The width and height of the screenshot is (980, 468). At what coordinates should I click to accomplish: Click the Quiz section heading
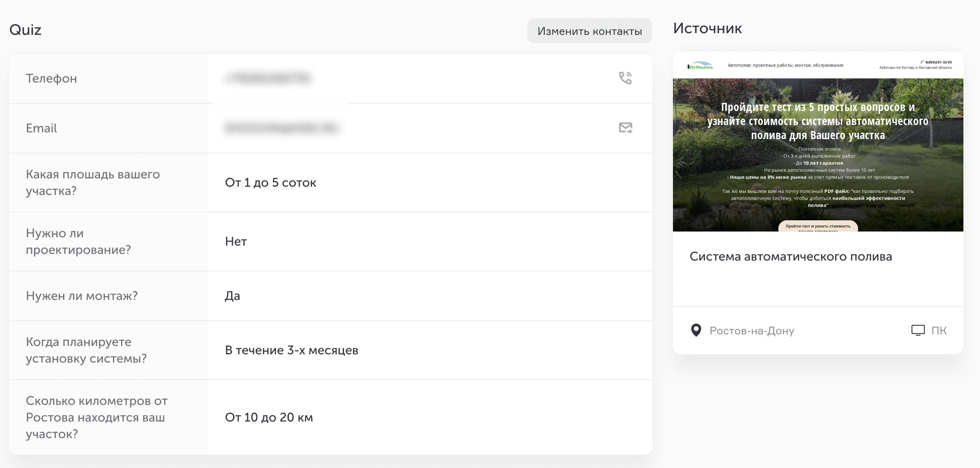click(25, 30)
